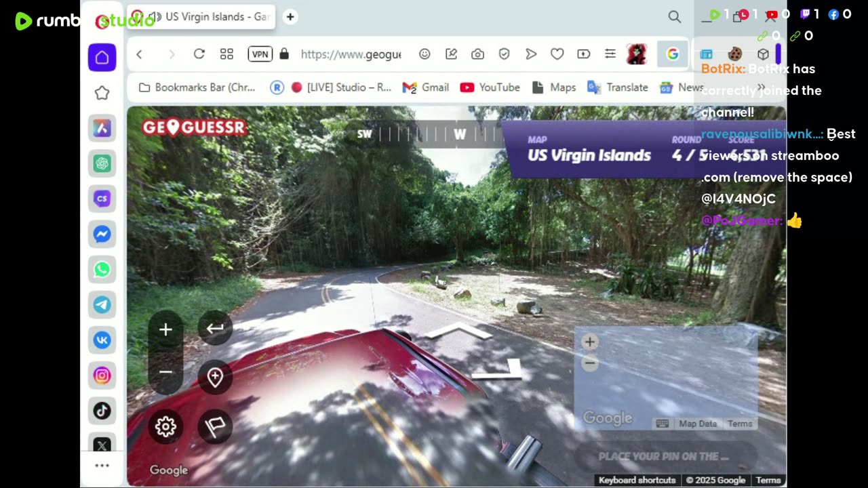Image resolution: width=868 pixels, height=488 pixels.
Task: Open the Google extension icon
Action: tap(672, 54)
